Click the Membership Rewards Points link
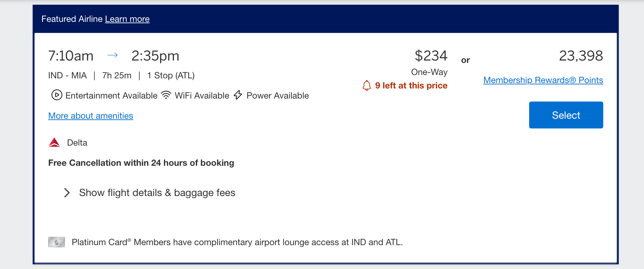 [x=543, y=80]
